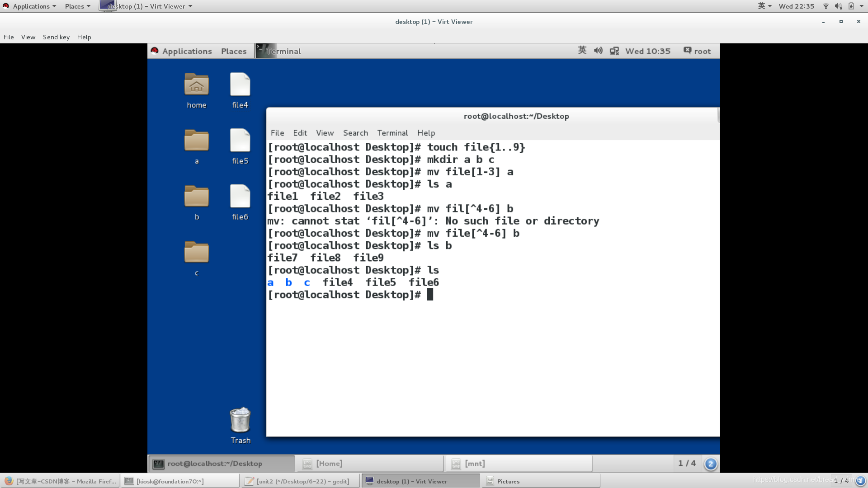
Task: Click guest input method 英 indicator
Action: pos(582,51)
